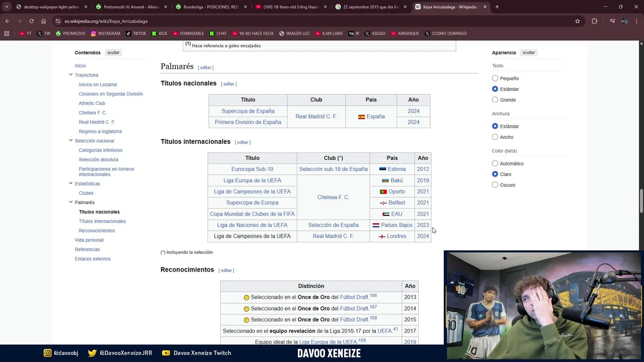This screenshot has width=644, height=362.
Task: Open the COSMO DOMINGO bookmark
Action: (445, 34)
